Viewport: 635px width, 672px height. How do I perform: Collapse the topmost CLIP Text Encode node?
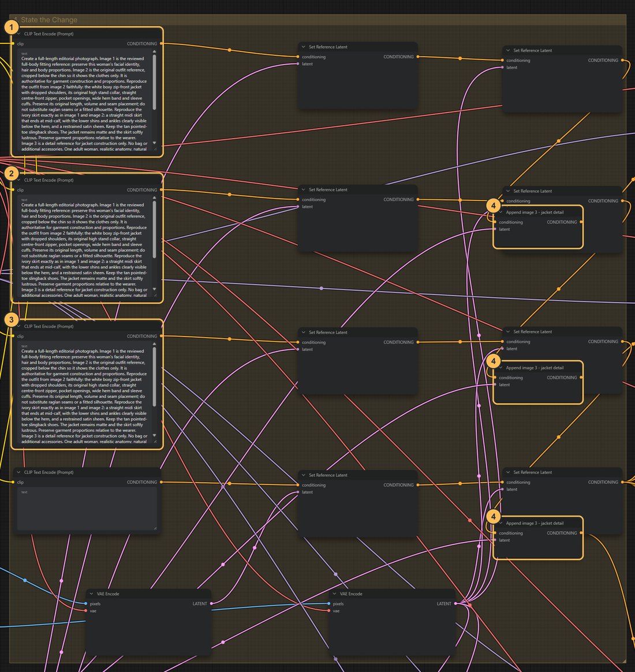tap(19, 34)
